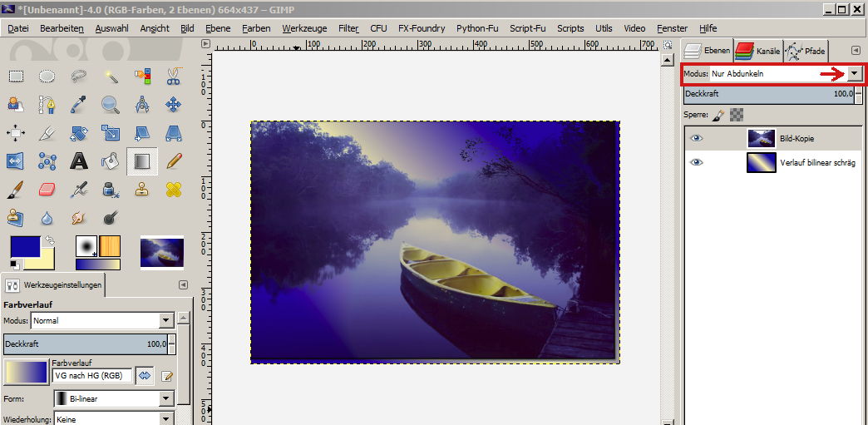Toggle lock pixels brush icon next to Sperre
The image size is (868, 425).
point(718,115)
